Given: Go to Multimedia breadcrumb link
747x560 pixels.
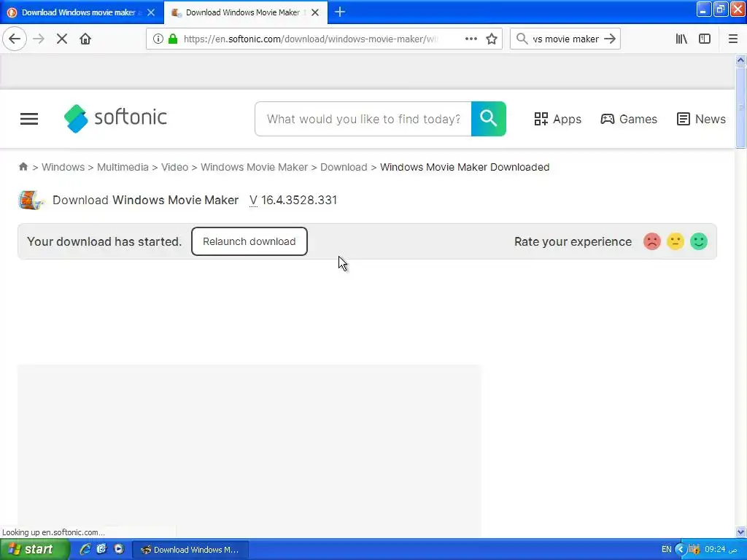Looking at the screenshot, I should [123, 167].
